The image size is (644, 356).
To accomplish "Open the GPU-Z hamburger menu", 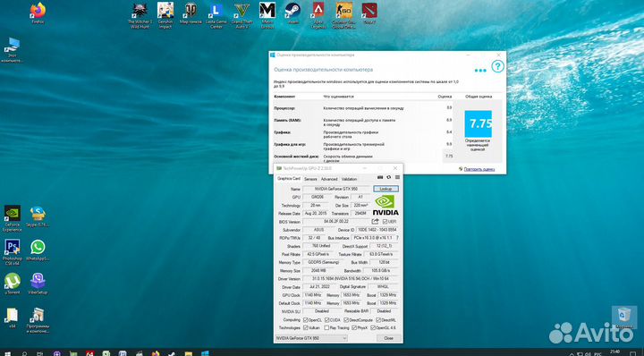I will pos(397,177).
